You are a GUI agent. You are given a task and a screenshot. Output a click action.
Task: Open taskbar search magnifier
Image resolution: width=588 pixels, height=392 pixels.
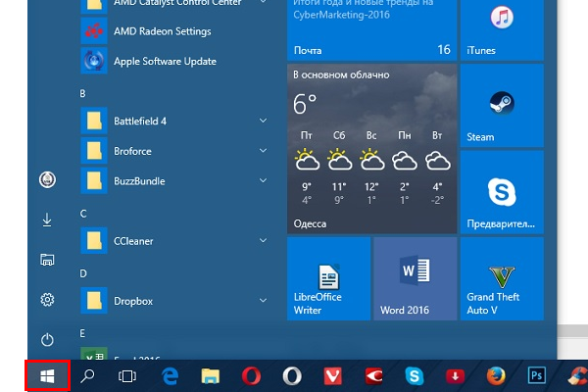click(87, 376)
